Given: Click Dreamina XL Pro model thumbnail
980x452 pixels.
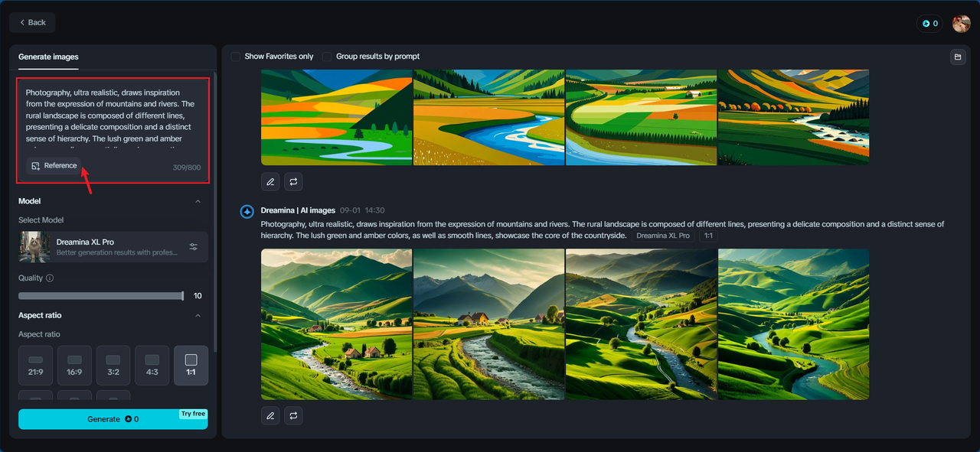Looking at the screenshot, I should tap(35, 247).
